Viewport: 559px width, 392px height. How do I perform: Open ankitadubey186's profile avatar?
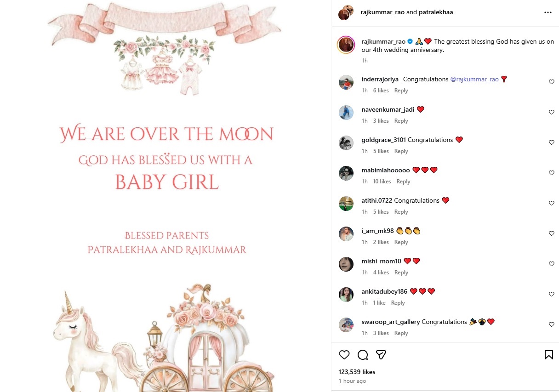pos(346,295)
